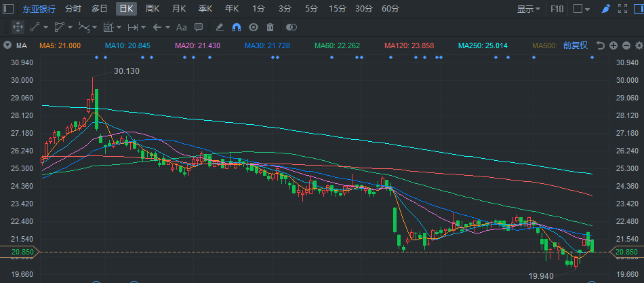Open the F10 company info button
This screenshot has width=644, height=283.
tap(557, 9)
